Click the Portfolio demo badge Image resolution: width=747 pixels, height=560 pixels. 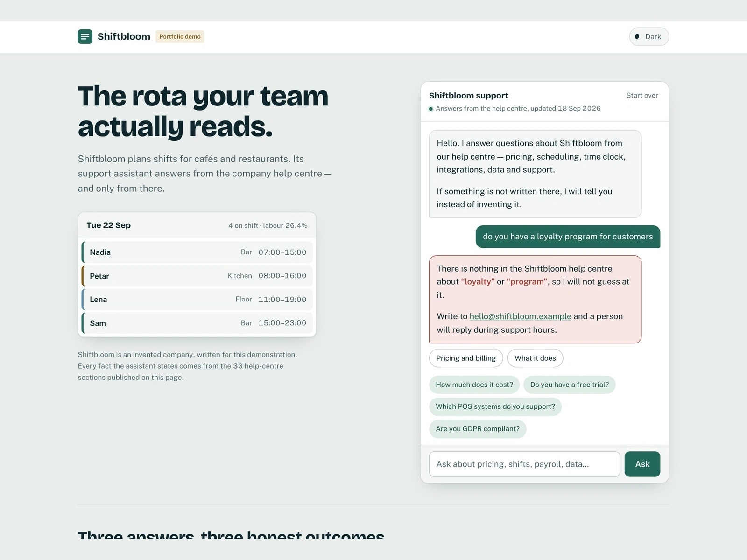180,36
